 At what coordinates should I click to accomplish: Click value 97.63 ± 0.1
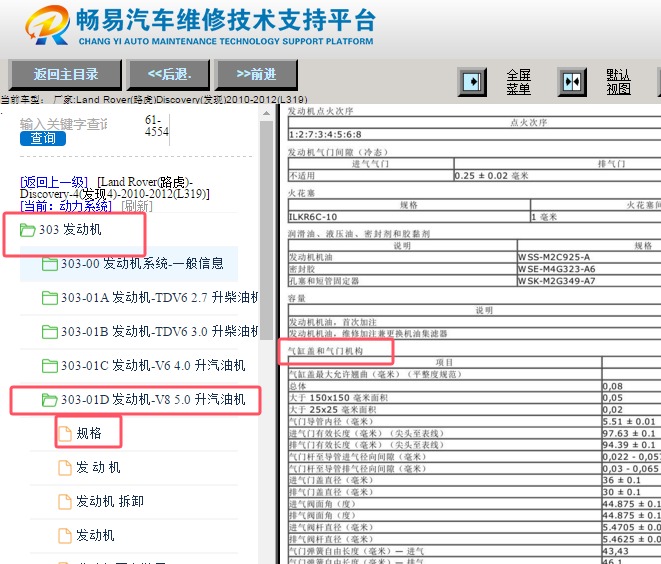(629, 433)
